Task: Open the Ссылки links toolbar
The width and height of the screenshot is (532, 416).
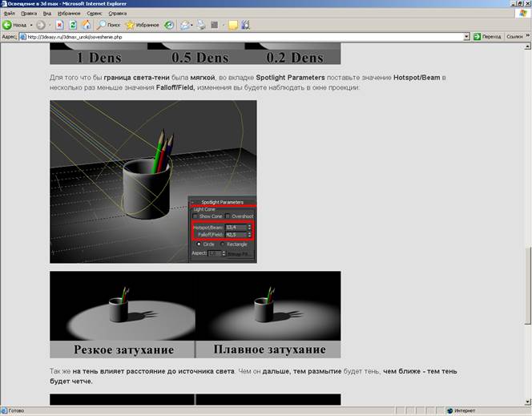Action: pos(514,37)
